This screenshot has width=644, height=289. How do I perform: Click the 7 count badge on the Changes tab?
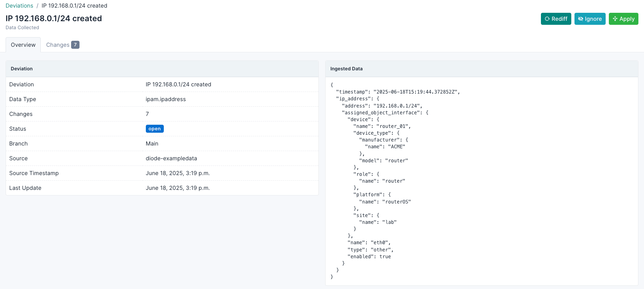click(75, 45)
